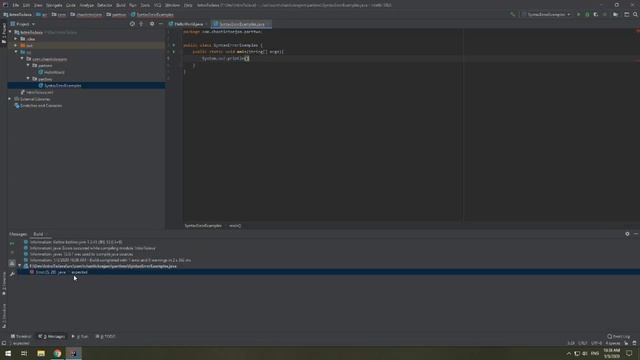Click the main() breadcrumb below editor
The height and width of the screenshot is (360, 640).
point(235,226)
